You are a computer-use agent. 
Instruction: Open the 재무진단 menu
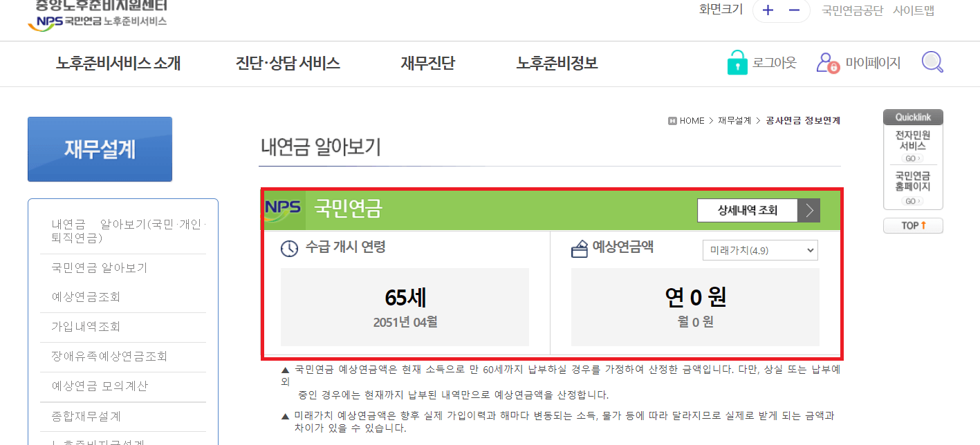click(427, 62)
